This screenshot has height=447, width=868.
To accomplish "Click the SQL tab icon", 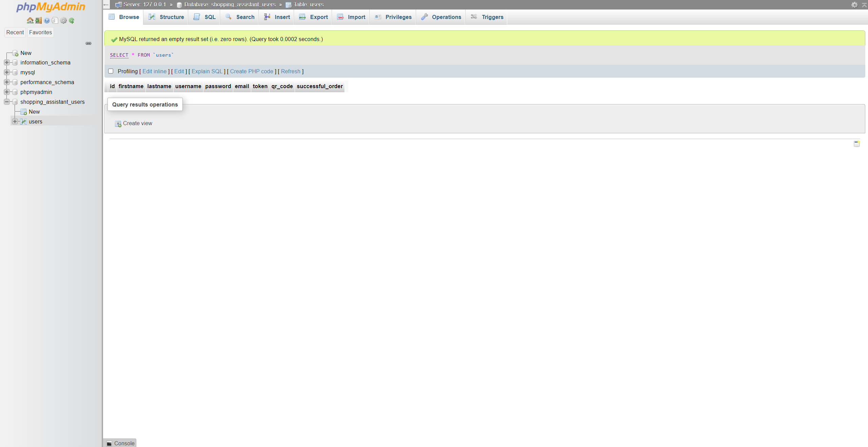I will [197, 17].
